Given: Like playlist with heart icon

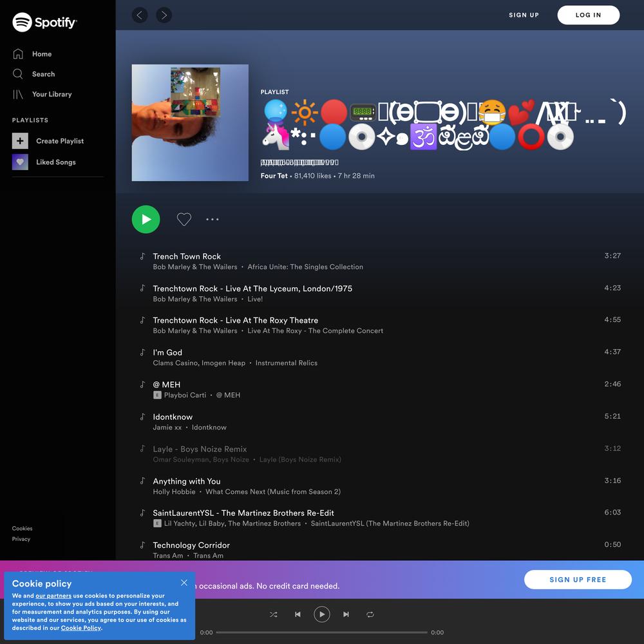Looking at the screenshot, I should click(184, 220).
